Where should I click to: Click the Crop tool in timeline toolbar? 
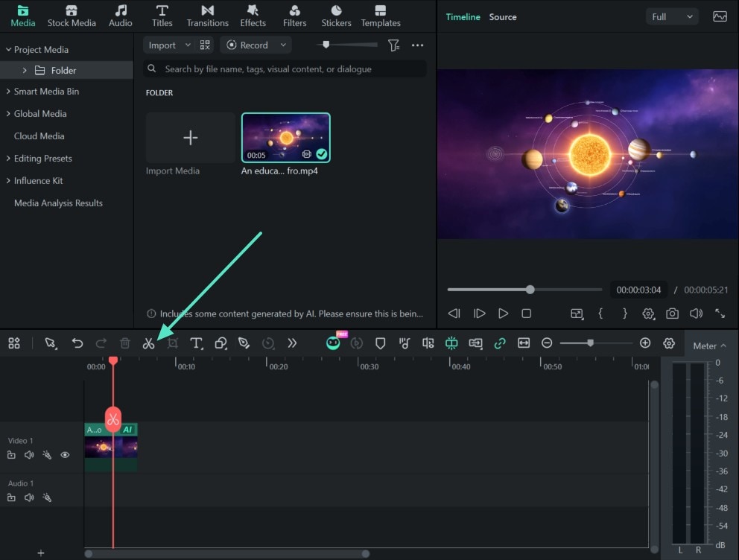coord(173,343)
